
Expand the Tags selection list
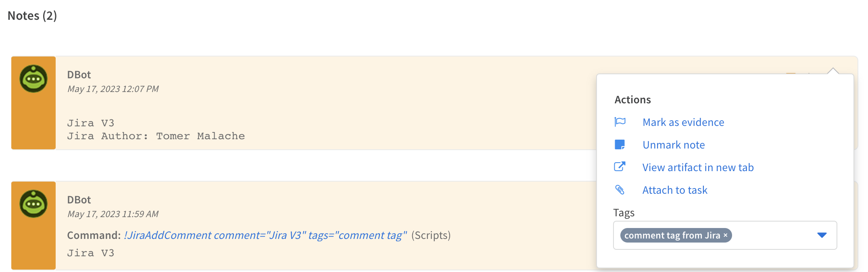click(x=822, y=235)
